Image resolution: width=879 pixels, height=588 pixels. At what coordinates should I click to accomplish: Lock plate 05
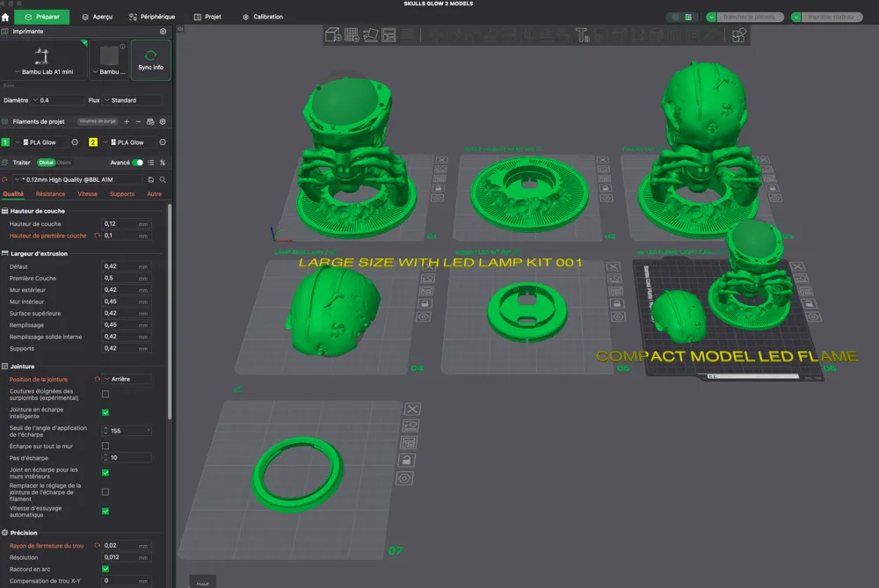pos(617,304)
